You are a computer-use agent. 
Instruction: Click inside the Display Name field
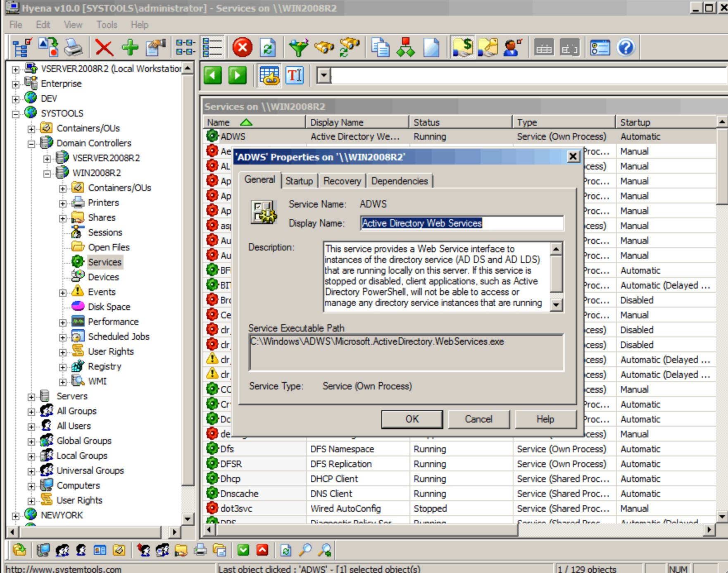point(462,223)
